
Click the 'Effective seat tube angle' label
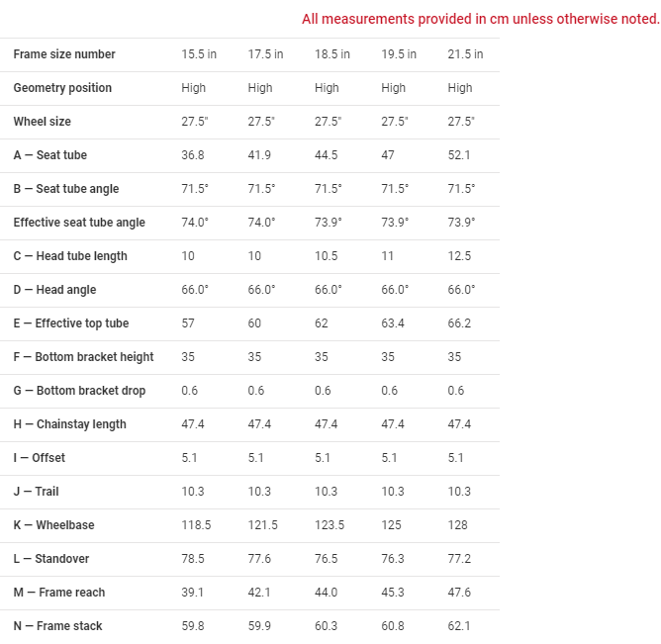[79, 223]
